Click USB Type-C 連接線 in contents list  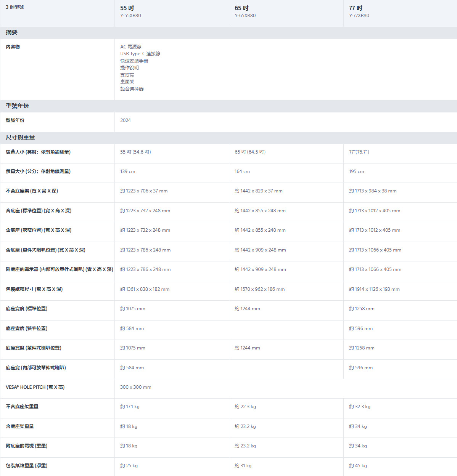(140, 54)
